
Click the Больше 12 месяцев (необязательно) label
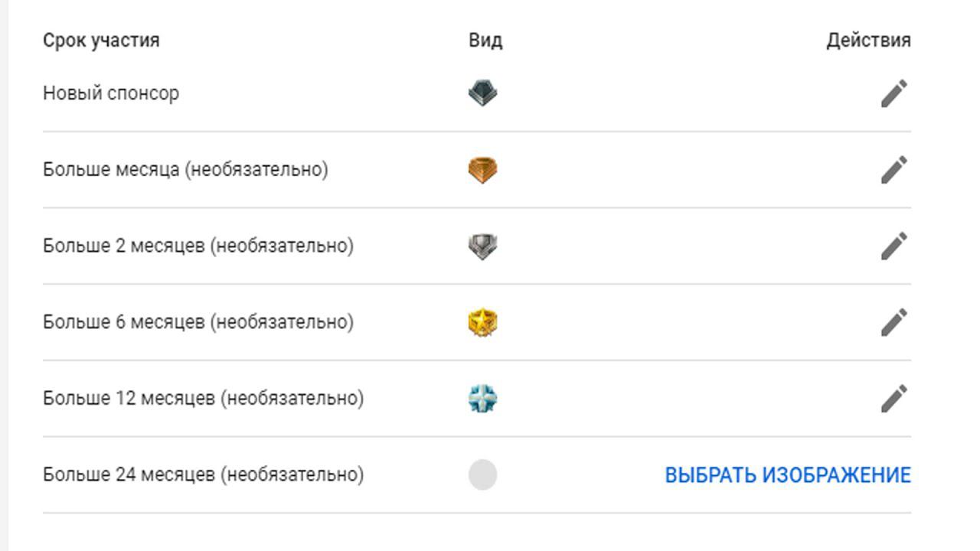click(x=203, y=399)
